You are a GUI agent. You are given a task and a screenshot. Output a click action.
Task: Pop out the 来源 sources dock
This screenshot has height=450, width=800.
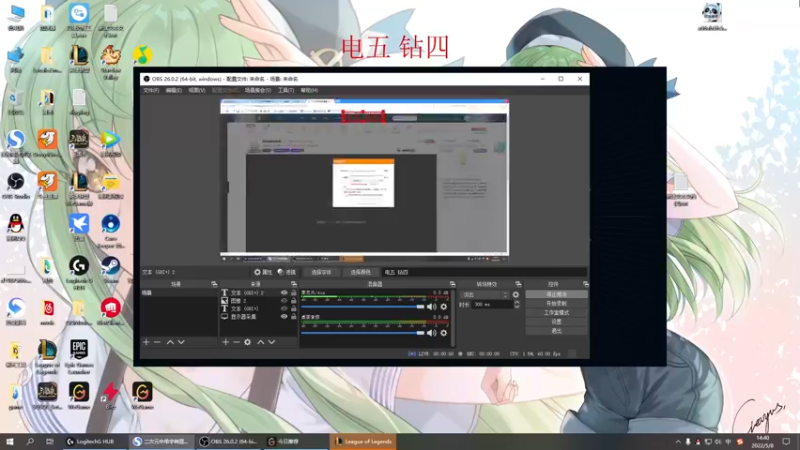point(293,284)
